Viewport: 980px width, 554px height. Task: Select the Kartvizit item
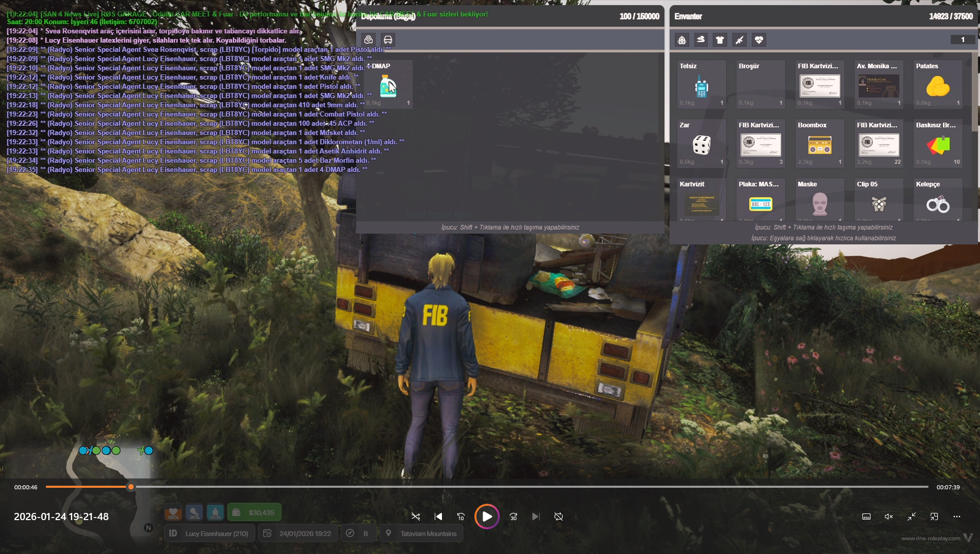tap(701, 200)
